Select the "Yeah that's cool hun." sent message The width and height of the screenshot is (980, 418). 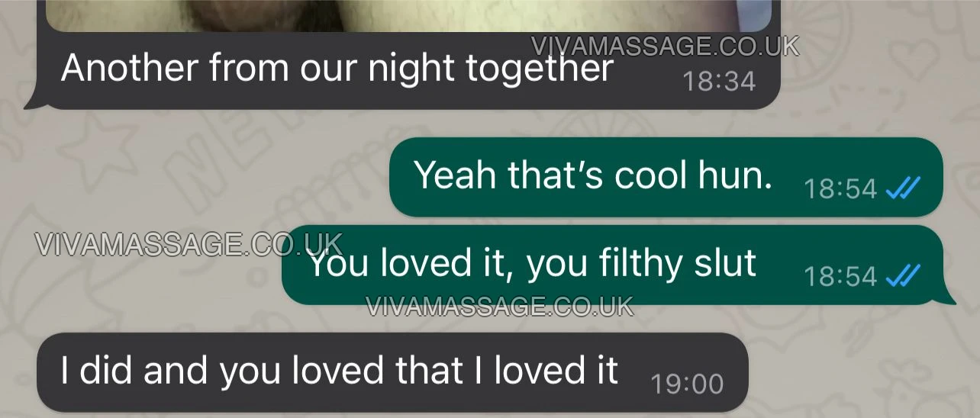666,177
